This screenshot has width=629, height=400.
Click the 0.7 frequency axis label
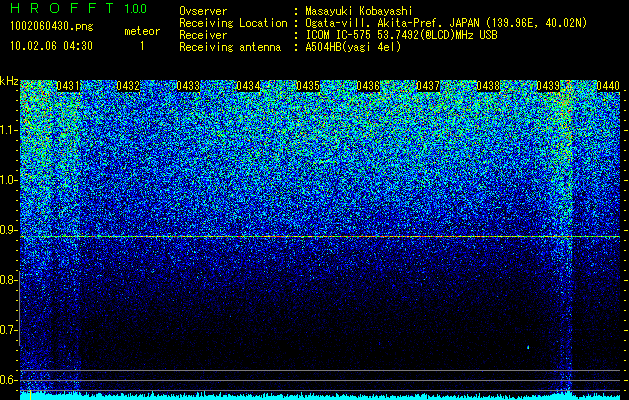click(x=8, y=330)
